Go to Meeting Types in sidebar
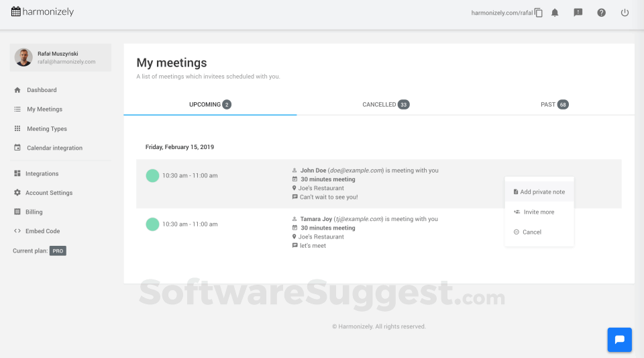Viewport: 644px width, 358px height. pos(46,129)
